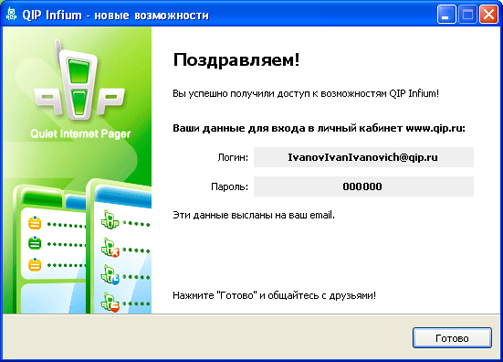Close the QIP Infium window
503x362 pixels.
[x=488, y=15]
